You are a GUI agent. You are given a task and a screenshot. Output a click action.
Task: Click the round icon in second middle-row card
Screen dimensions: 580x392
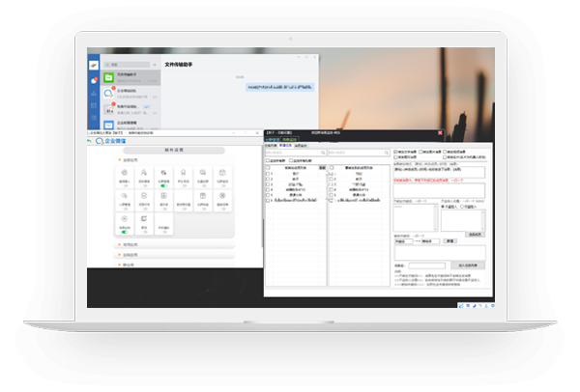click(x=144, y=195)
